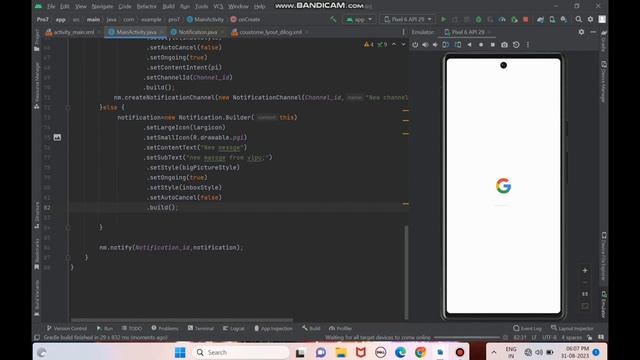Click Sync Project with Gradle elephant icon
The image size is (640, 360).
pyautogui.click(x=540, y=19)
